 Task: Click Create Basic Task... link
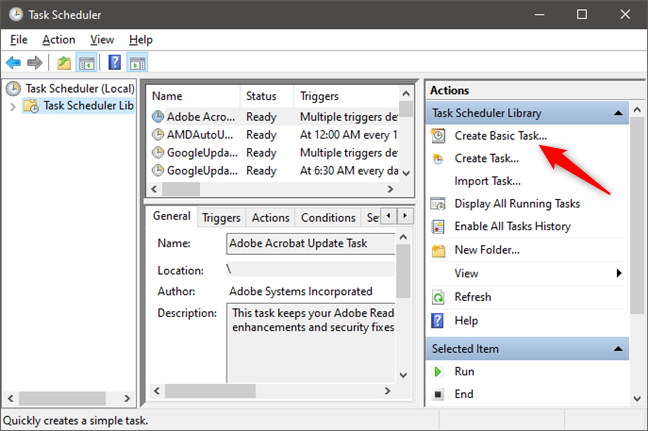pos(500,136)
